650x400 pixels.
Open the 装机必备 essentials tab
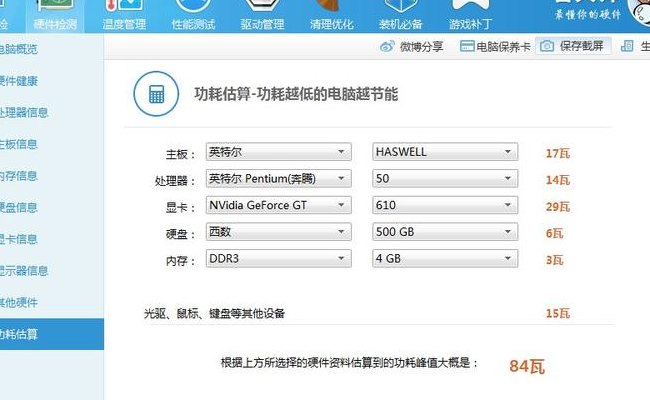[400, 16]
